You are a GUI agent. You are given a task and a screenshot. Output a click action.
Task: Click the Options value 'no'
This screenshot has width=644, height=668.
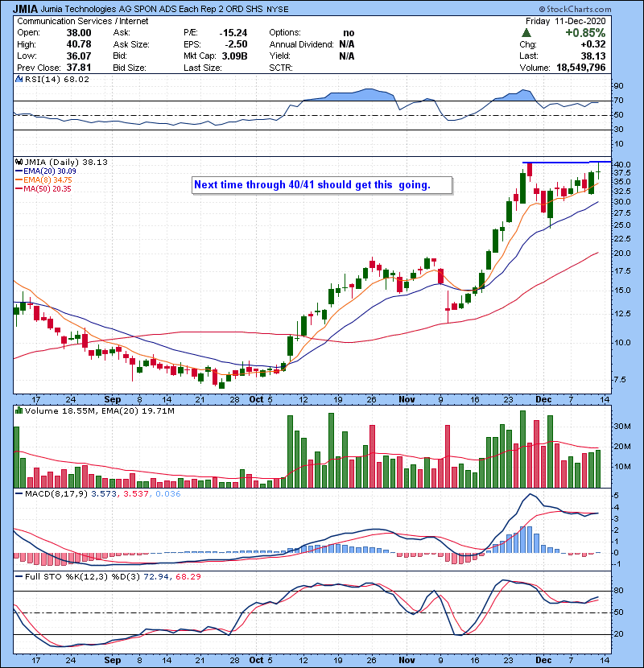[349, 33]
